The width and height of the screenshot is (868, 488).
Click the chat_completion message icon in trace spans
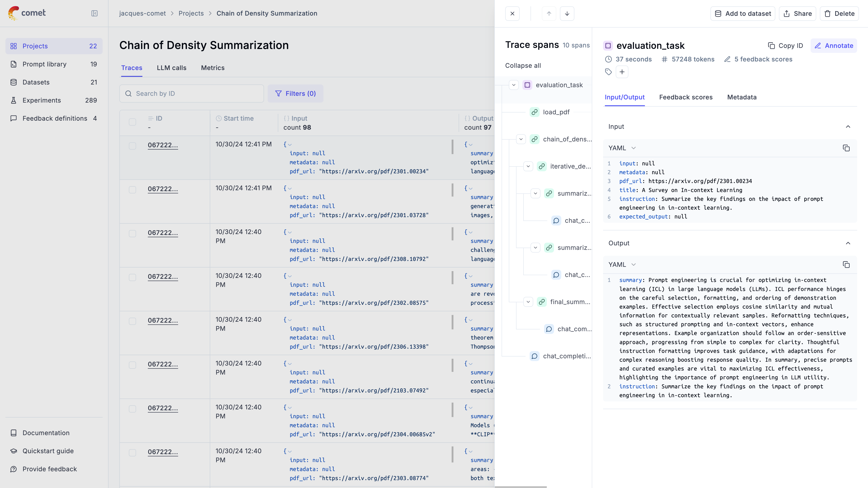click(535, 356)
